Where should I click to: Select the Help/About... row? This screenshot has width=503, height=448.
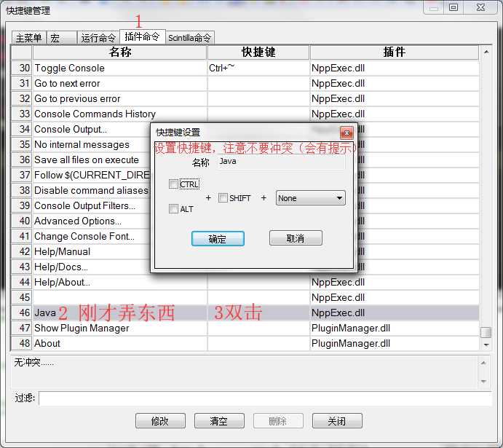245,283
